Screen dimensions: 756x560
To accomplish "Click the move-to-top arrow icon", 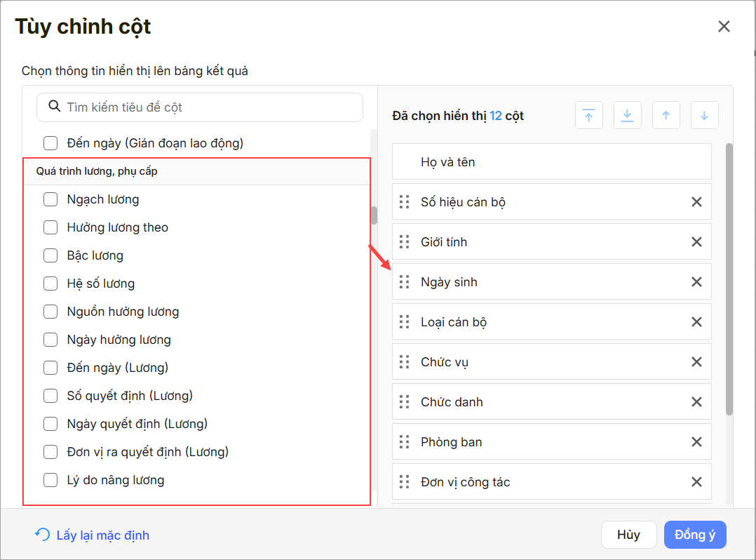I will click(588, 116).
